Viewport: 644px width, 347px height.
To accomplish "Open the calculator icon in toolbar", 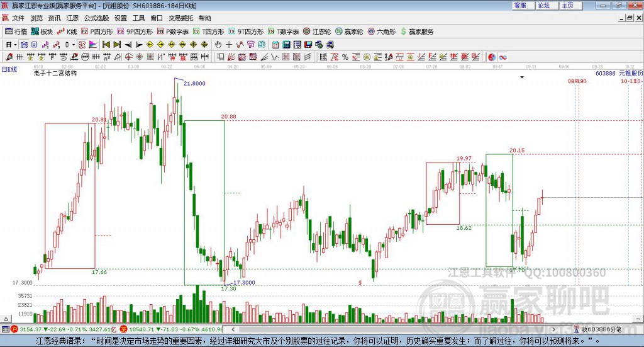I will 286,45.
